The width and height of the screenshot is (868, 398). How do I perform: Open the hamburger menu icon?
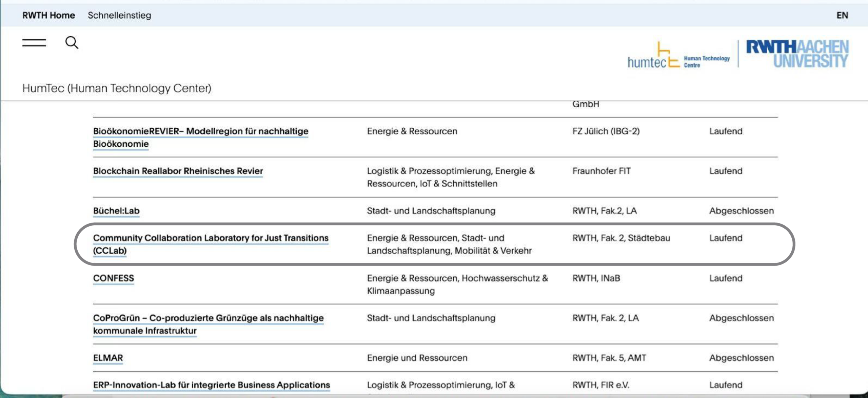coord(34,43)
